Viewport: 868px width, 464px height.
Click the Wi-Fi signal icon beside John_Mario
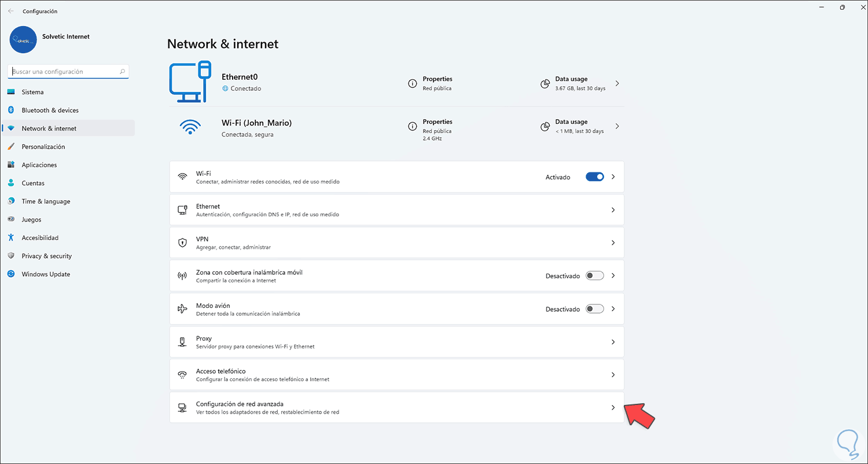(190, 127)
